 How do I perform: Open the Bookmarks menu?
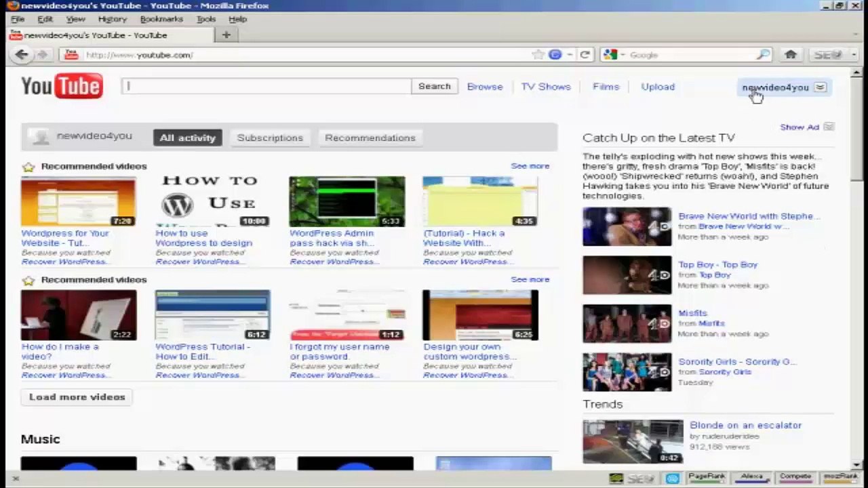click(161, 19)
